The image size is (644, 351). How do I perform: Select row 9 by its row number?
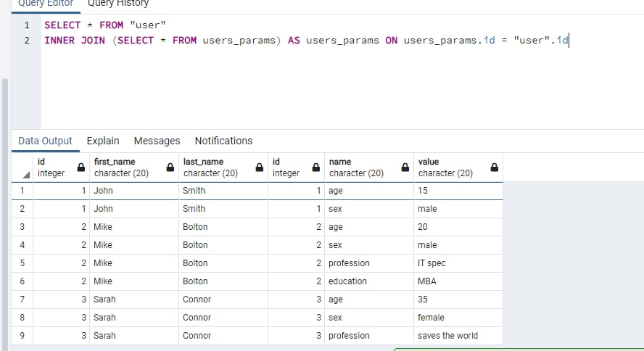[x=22, y=336]
